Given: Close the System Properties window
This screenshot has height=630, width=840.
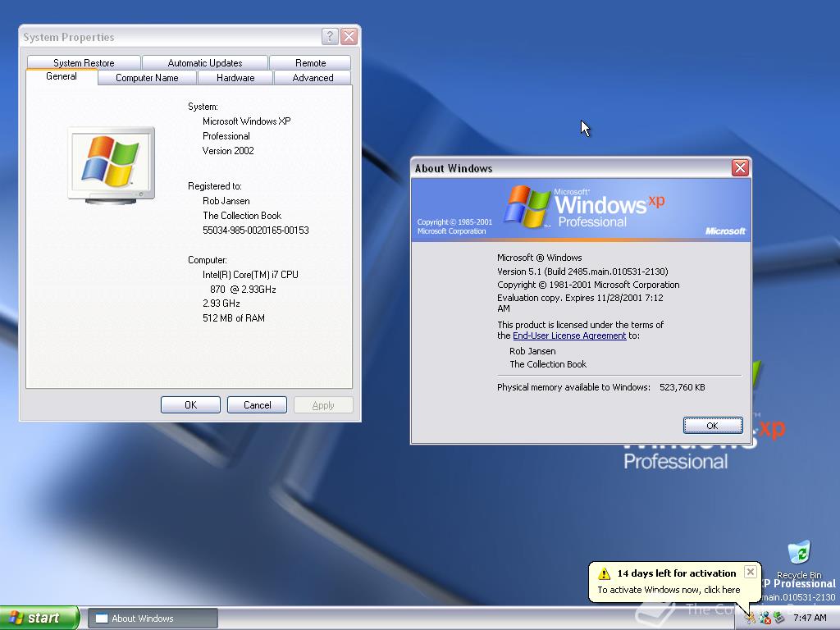Looking at the screenshot, I should (349, 36).
